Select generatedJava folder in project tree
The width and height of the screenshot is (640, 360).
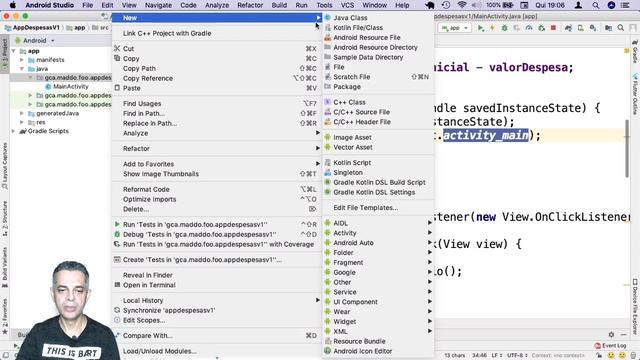[x=58, y=113]
